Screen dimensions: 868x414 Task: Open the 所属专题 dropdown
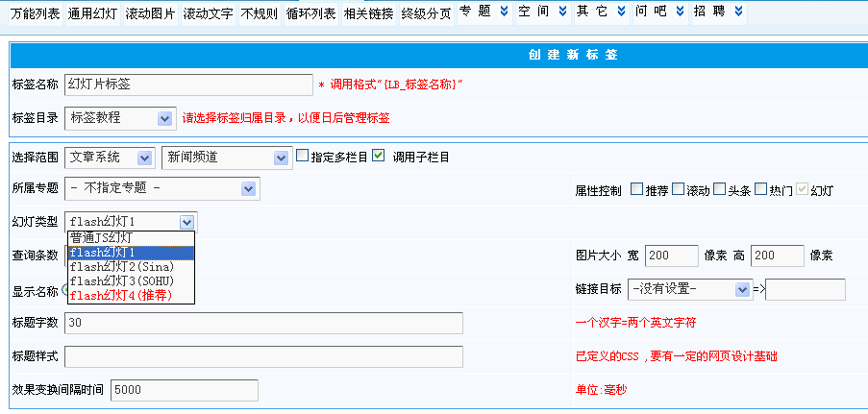249,188
